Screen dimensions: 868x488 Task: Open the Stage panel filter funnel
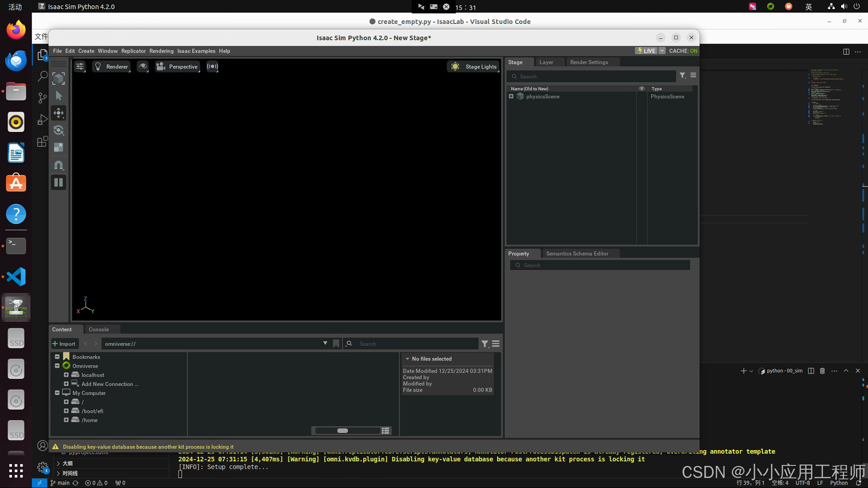(682, 75)
